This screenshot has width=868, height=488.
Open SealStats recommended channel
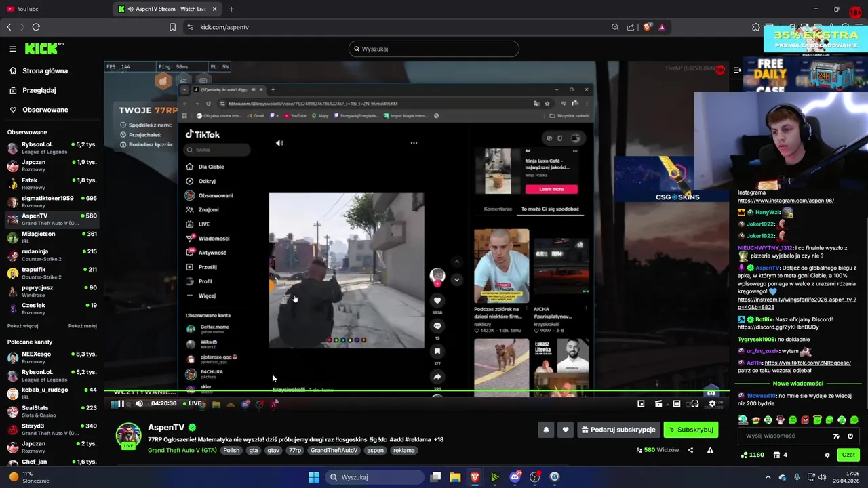(x=52, y=411)
